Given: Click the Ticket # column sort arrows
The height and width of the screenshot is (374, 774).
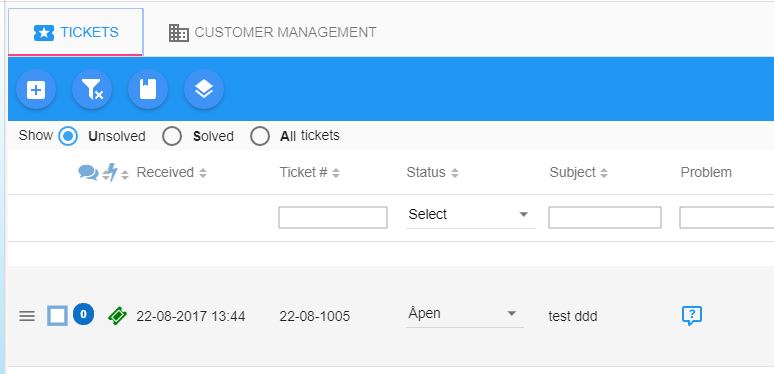Looking at the screenshot, I should pyautogui.click(x=336, y=173).
